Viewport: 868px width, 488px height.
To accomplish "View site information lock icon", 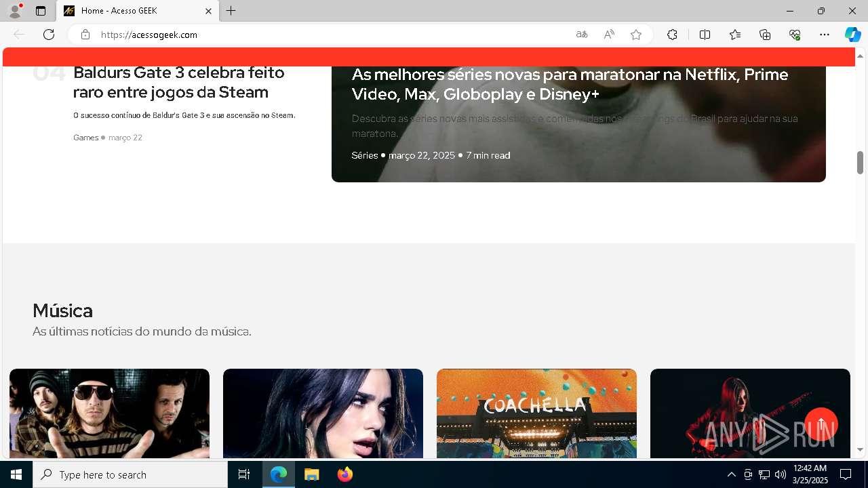I will pyautogui.click(x=85, y=35).
